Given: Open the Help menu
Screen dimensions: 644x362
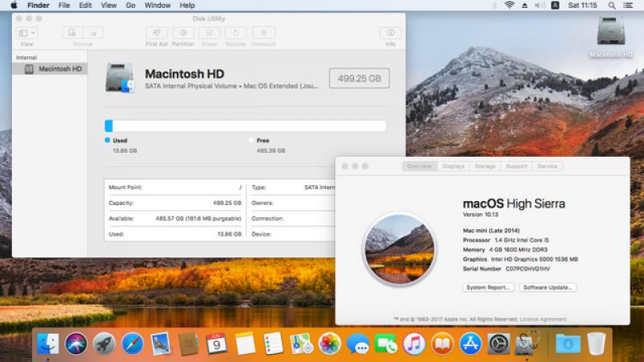Looking at the screenshot, I should point(188,6).
